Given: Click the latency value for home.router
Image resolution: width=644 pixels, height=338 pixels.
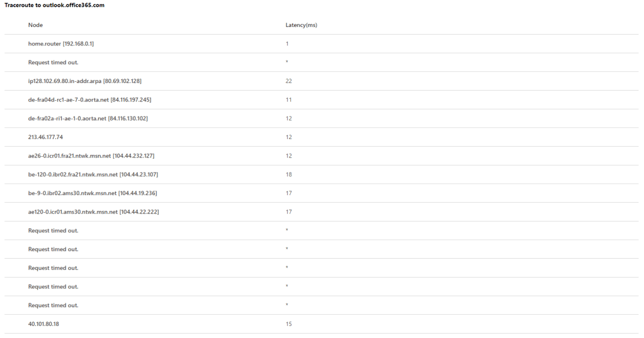Looking at the screenshot, I should pyautogui.click(x=287, y=44).
